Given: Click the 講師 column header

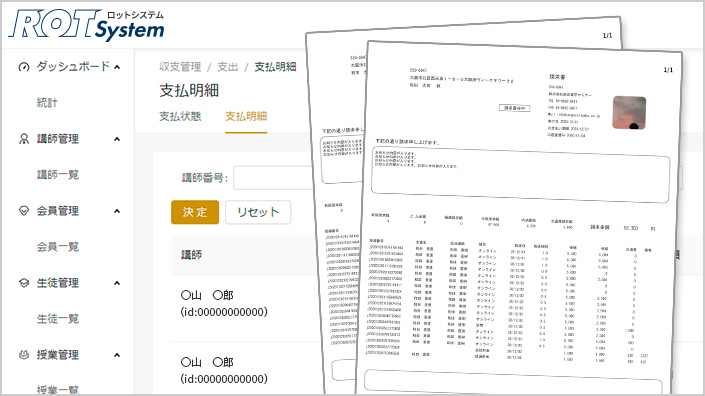Looking at the screenshot, I should [192, 255].
